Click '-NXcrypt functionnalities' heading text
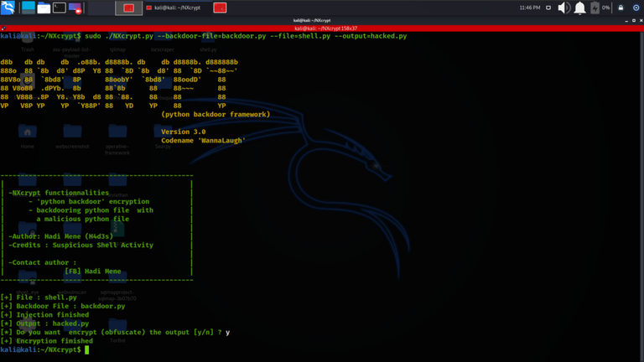 coord(59,193)
